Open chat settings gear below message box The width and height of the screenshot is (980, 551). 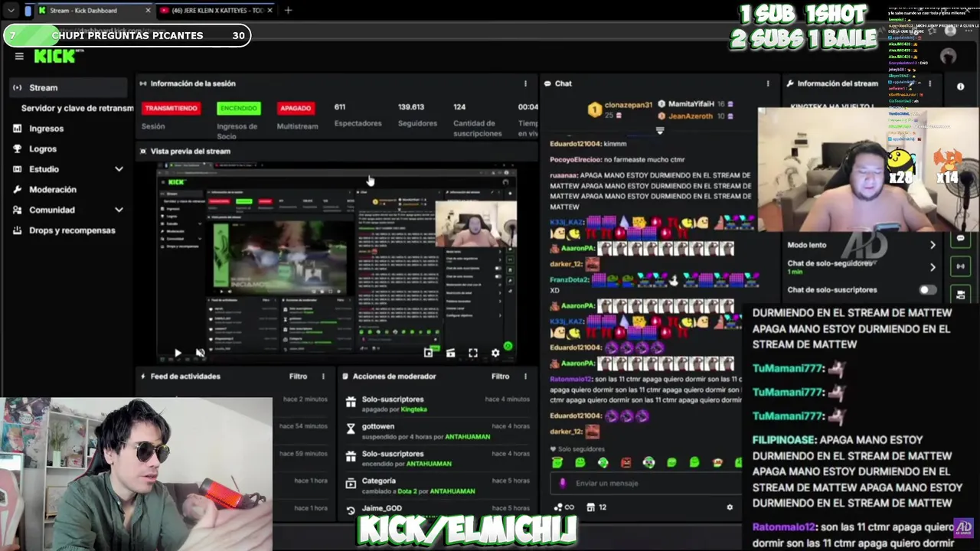click(730, 507)
